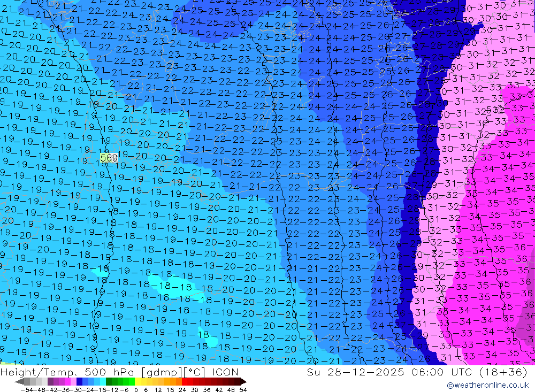This screenshot has width=535, height=392.
Task: Pick the yellow legend swatch at 0
Action: (x=138, y=382)
